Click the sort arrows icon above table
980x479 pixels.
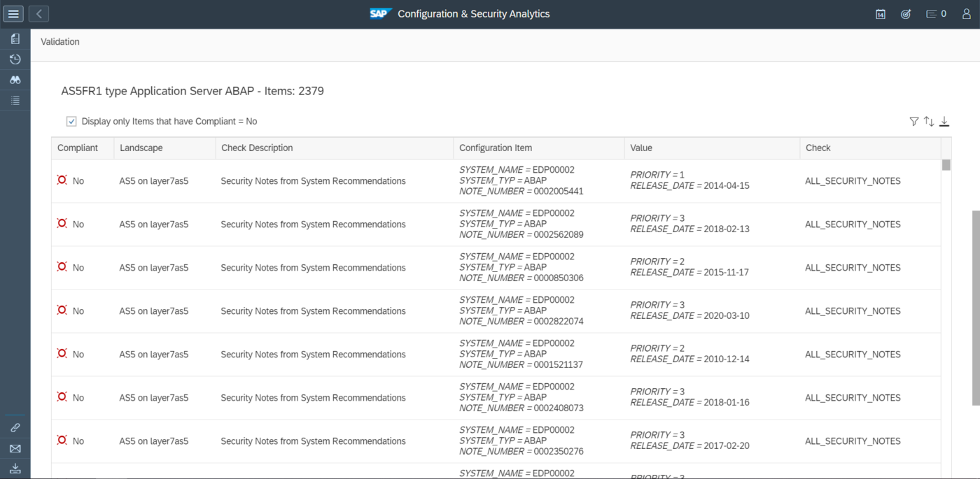[929, 122]
